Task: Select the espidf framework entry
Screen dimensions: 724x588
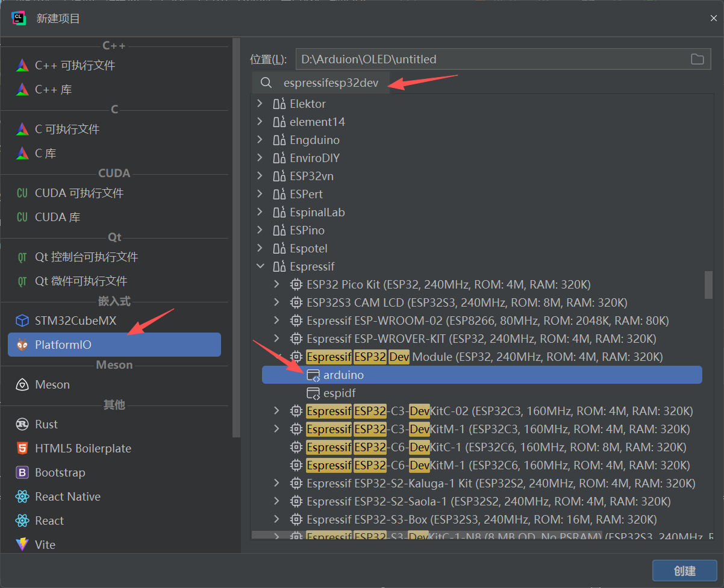Action: (x=482, y=393)
